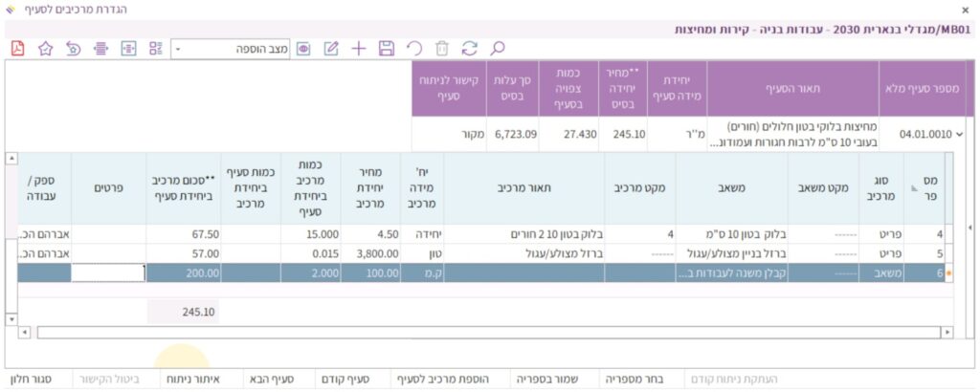Click the star favorites icon
The height and width of the screenshot is (392, 980).
coord(45,48)
